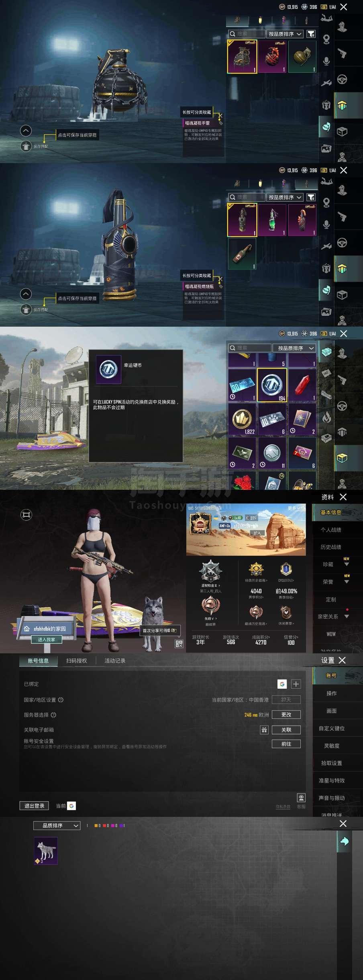Open the 信誉分 100 stat
Viewport: 363px width, 980px height.
[291, 640]
